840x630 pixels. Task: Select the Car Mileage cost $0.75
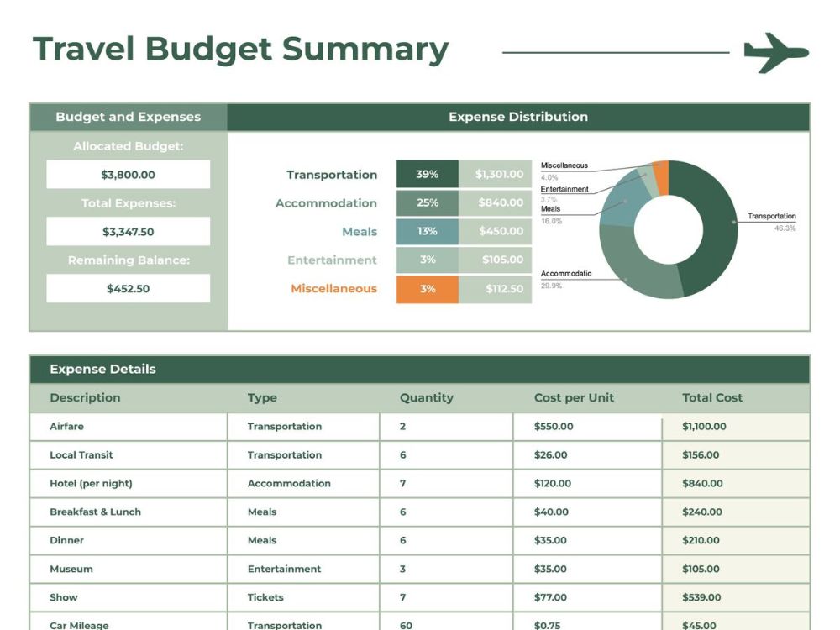588,622
